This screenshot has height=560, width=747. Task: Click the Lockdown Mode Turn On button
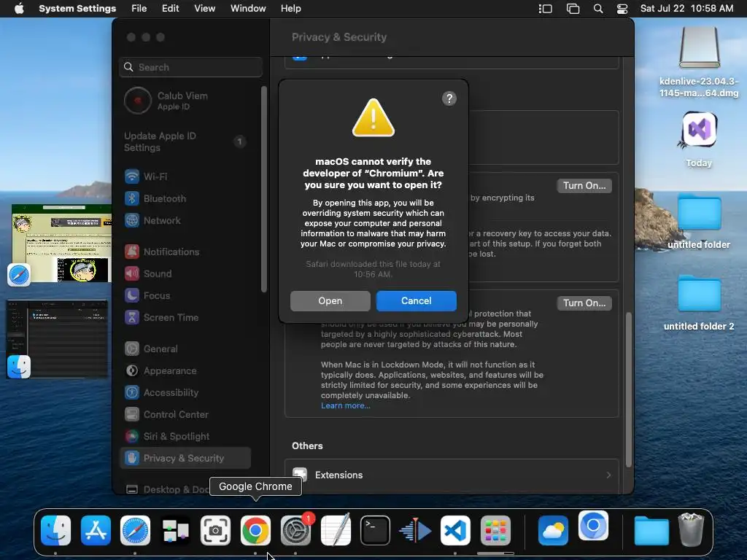pos(584,303)
